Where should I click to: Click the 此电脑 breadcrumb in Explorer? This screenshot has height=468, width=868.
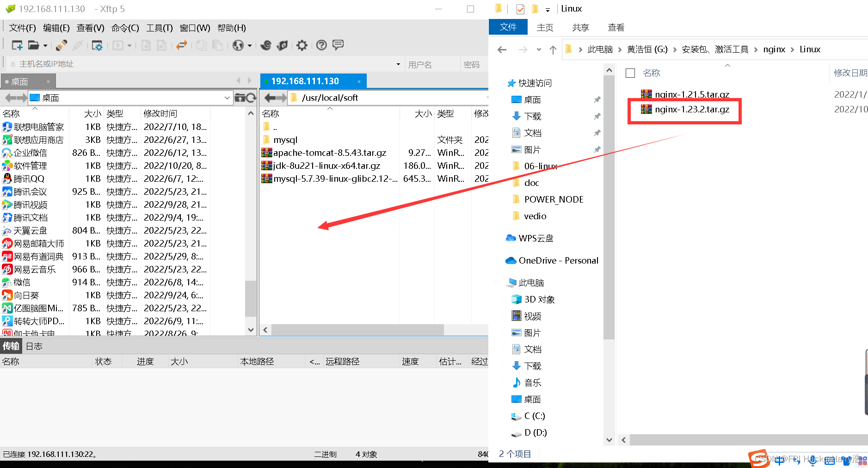(x=600, y=49)
